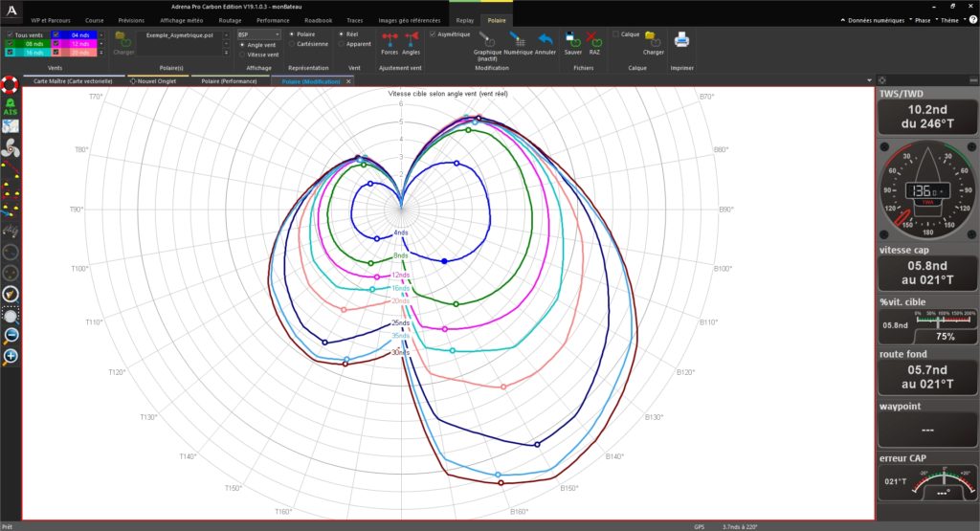The height and width of the screenshot is (531, 980).
Task: Open the AIS bell icon
Action: (x=10, y=105)
